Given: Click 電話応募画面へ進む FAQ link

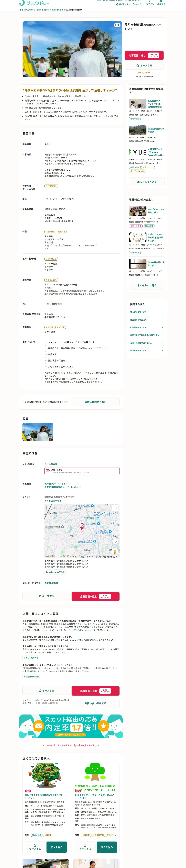Looking at the screenshot, I should 32,677.
